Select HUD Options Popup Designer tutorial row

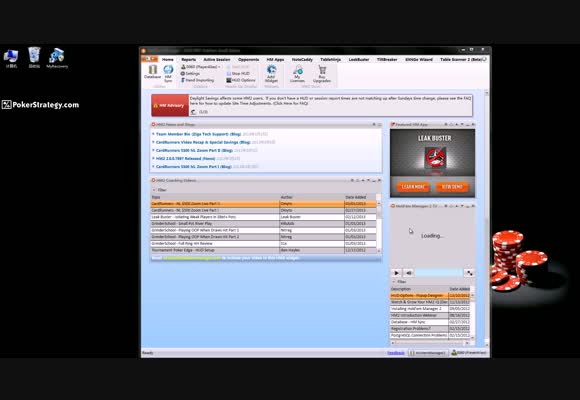point(430,296)
